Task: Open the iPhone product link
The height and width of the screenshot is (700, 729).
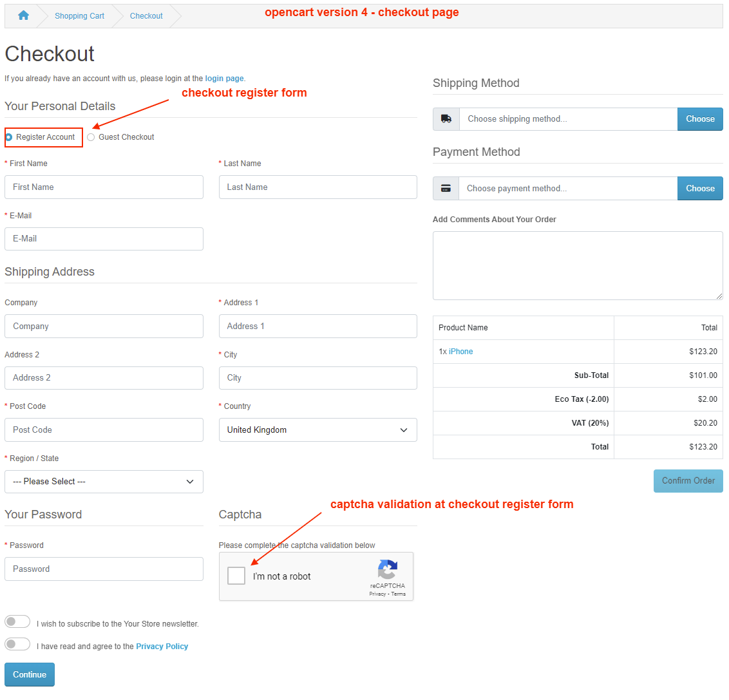Action: tap(460, 352)
